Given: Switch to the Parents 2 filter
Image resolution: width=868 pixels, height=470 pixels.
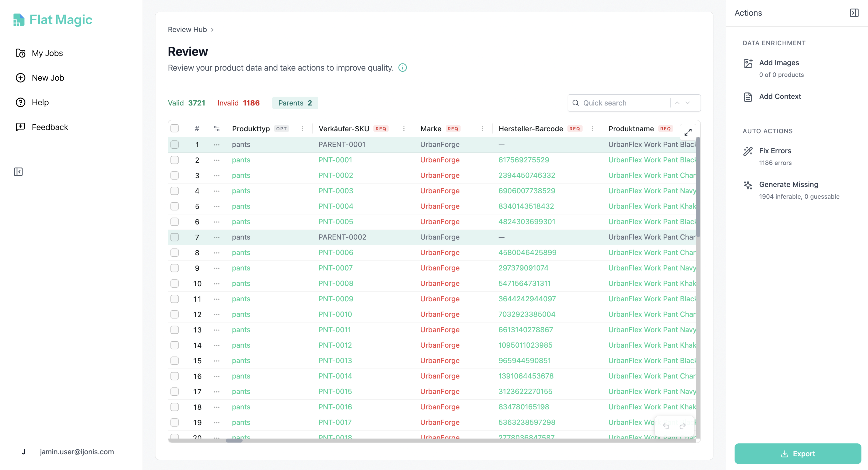Looking at the screenshot, I should (295, 103).
